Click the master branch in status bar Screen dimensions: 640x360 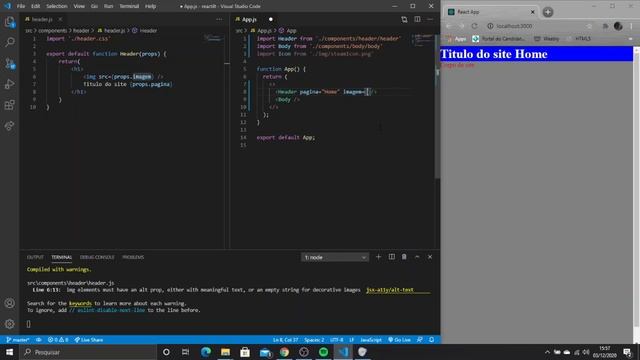tap(18, 340)
